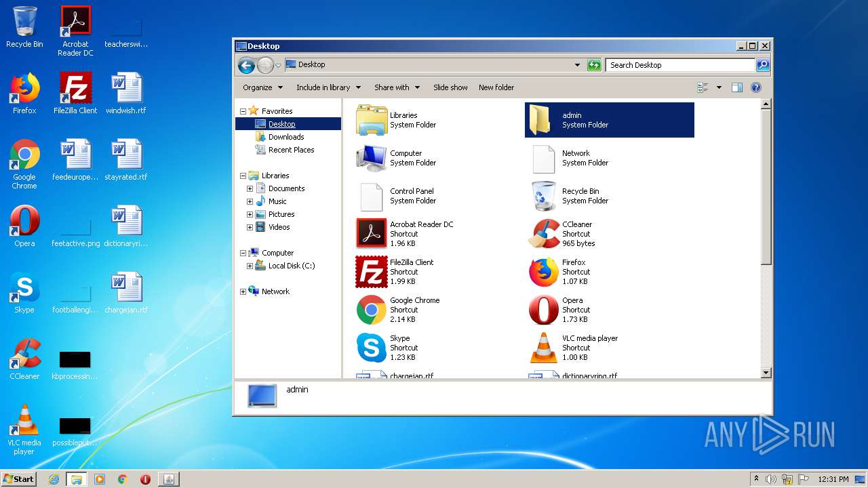The height and width of the screenshot is (488, 868).
Task: Collapse the Favorites tree group
Action: [x=243, y=111]
